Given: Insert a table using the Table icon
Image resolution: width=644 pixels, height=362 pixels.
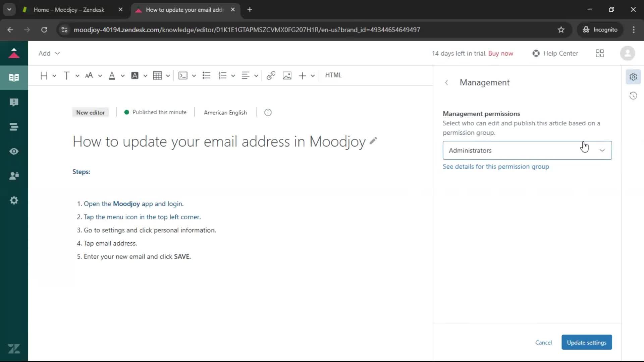Looking at the screenshot, I should (157, 75).
